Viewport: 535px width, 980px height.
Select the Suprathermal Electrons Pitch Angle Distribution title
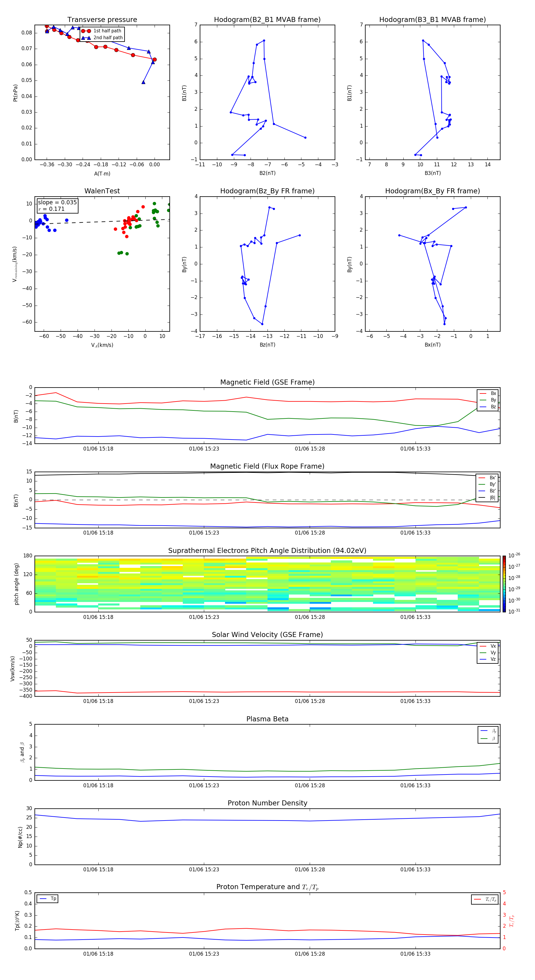point(267,551)
